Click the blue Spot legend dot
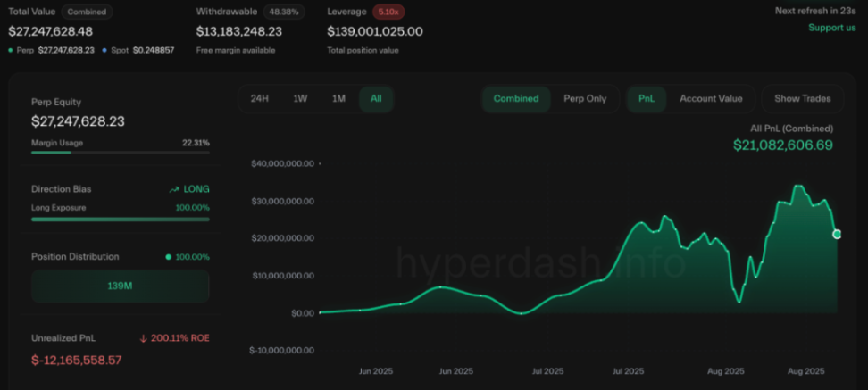The width and height of the screenshot is (868, 390). (x=105, y=50)
